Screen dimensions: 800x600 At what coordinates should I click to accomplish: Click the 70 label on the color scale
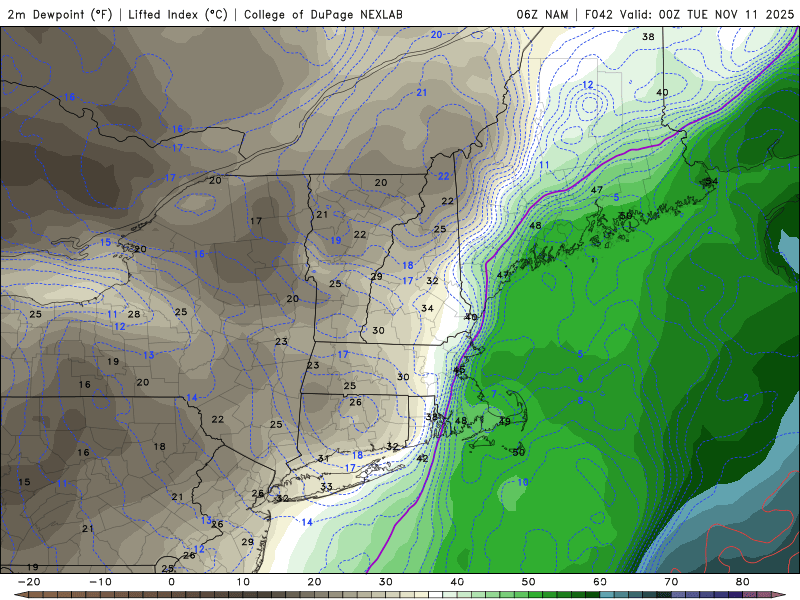pyautogui.click(x=671, y=582)
